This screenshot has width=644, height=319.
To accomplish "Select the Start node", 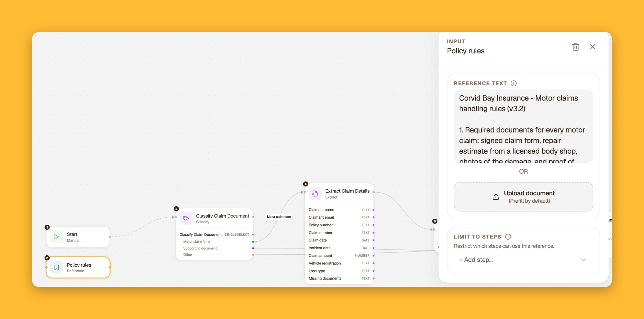I will point(78,237).
